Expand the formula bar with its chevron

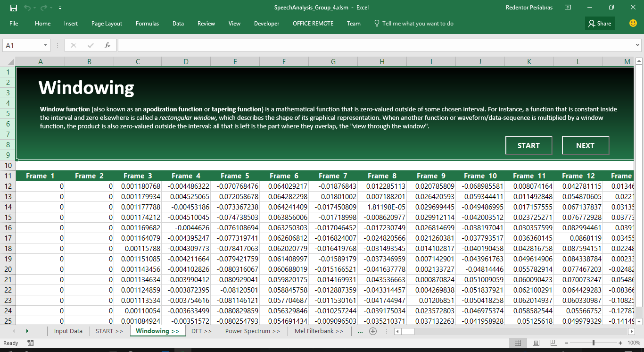(x=638, y=45)
